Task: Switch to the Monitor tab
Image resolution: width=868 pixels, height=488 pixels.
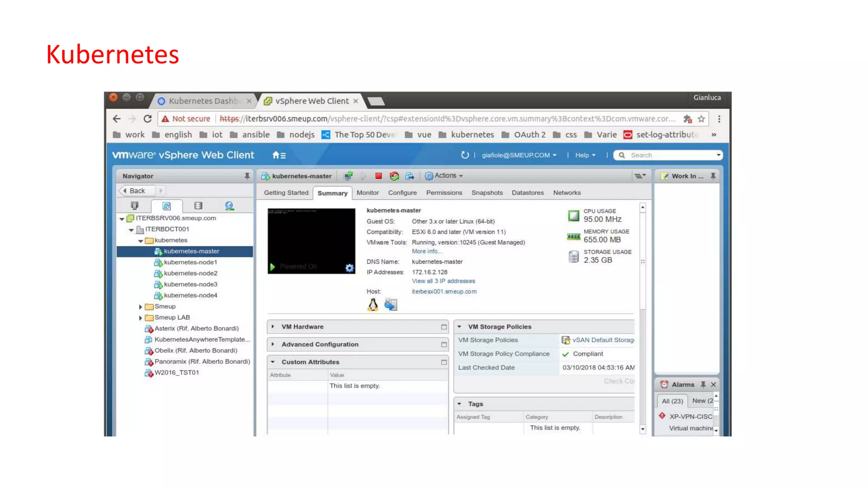Action: pyautogui.click(x=367, y=193)
